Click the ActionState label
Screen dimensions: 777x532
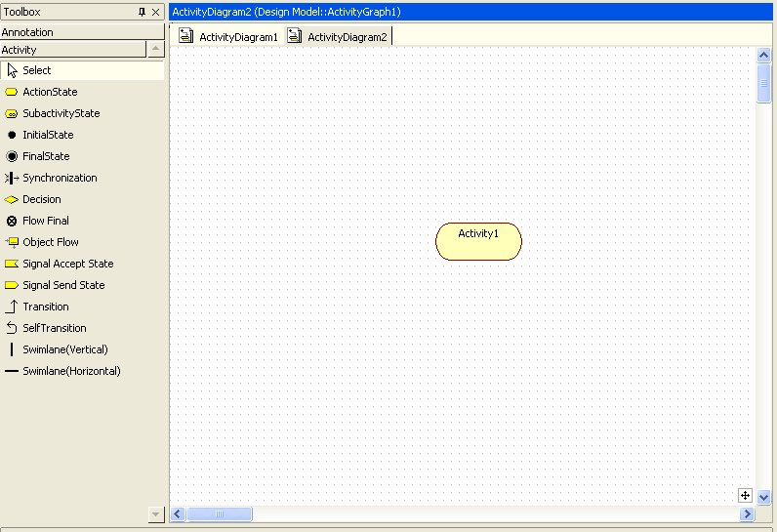click(50, 92)
